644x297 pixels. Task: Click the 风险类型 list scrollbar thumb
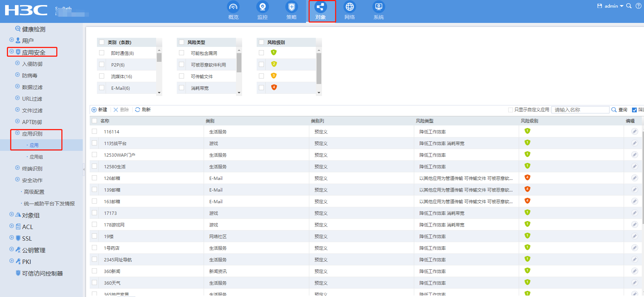(239, 63)
